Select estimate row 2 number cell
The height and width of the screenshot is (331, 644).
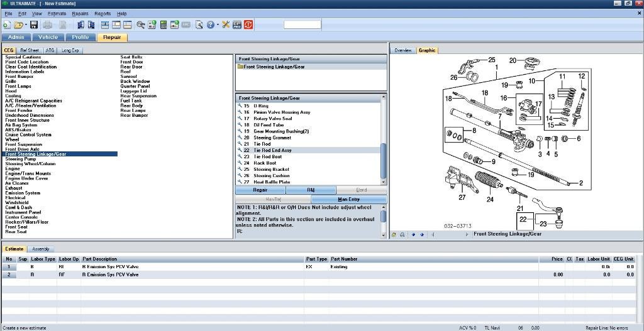coord(9,274)
